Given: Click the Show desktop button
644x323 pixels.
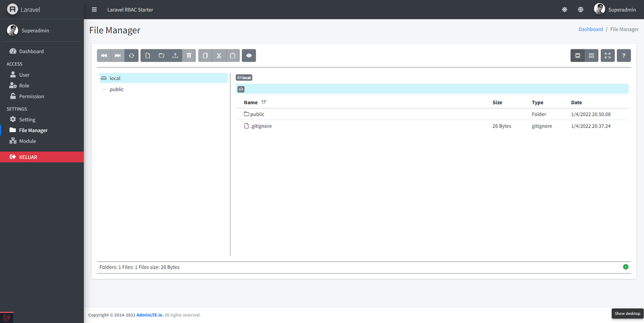Looking at the screenshot, I should point(627,313).
